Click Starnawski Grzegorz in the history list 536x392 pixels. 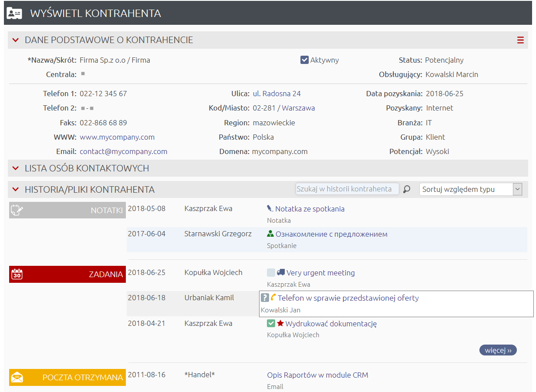218,234
